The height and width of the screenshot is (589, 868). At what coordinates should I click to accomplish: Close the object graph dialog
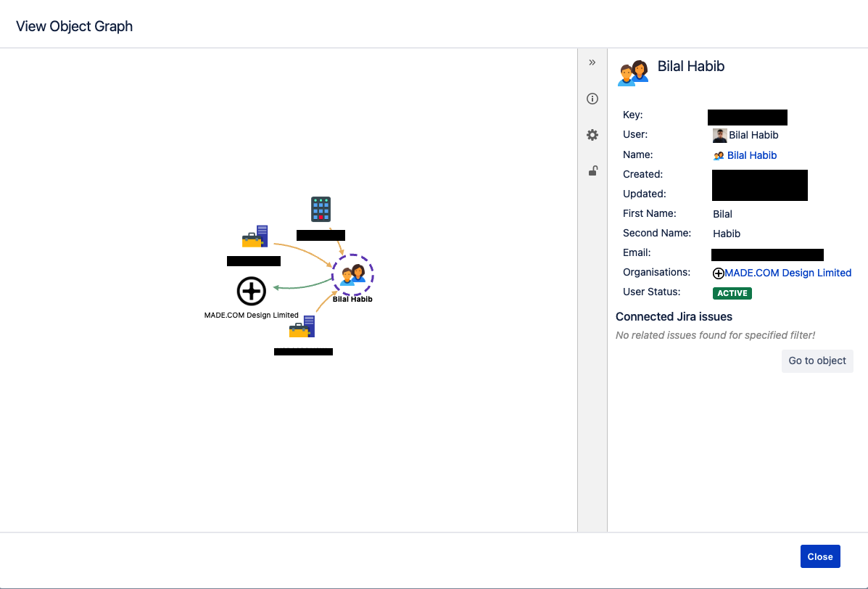[819, 556]
